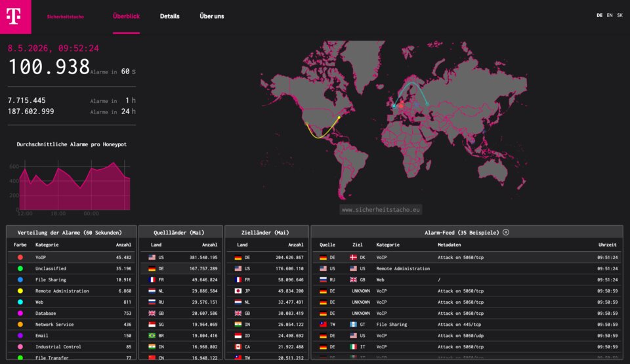630x364 pixels.
Task: Click the Metadaten column header
Action: (x=449, y=245)
